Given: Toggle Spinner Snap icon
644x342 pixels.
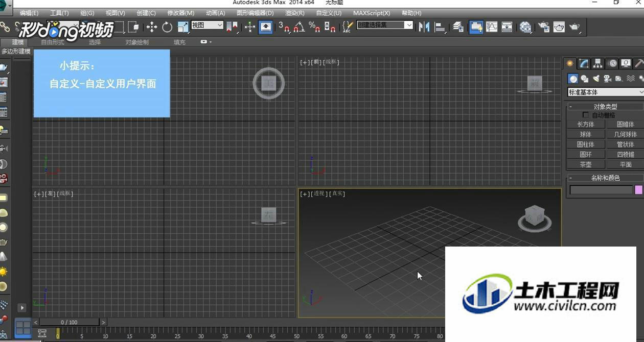Looking at the screenshot, I should (x=330, y=27).
